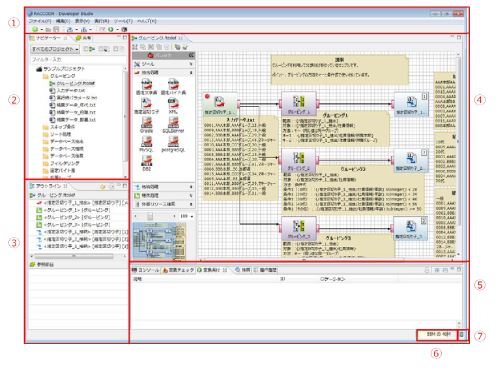Image resolution: width=500 pixels, height=370 pixels.
Task: Select the MySQL palette icon
Action: coord(146,145)
